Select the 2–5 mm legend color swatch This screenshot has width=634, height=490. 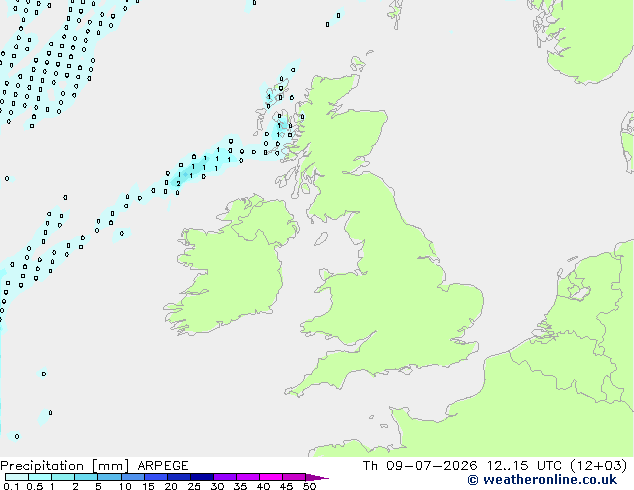86,477
